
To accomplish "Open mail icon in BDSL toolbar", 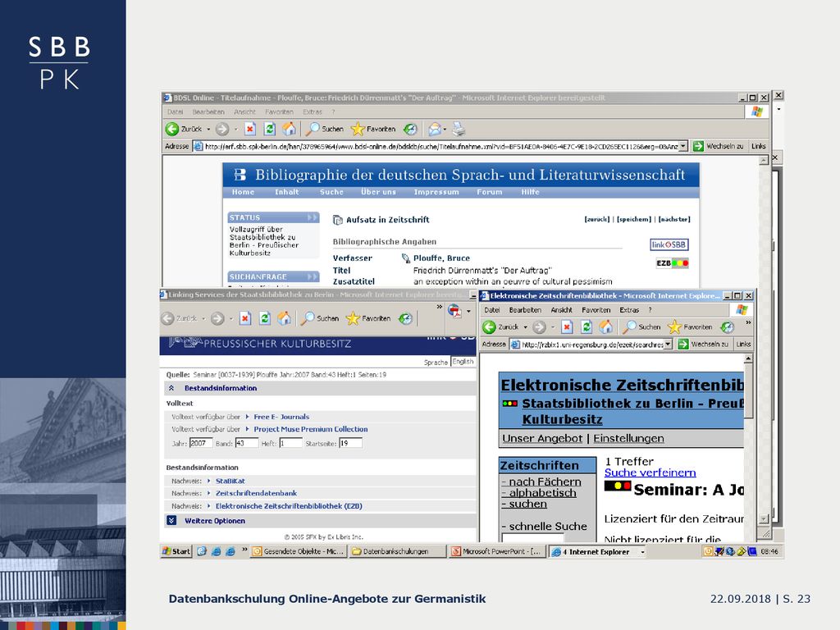I will (x=435, y=129).
